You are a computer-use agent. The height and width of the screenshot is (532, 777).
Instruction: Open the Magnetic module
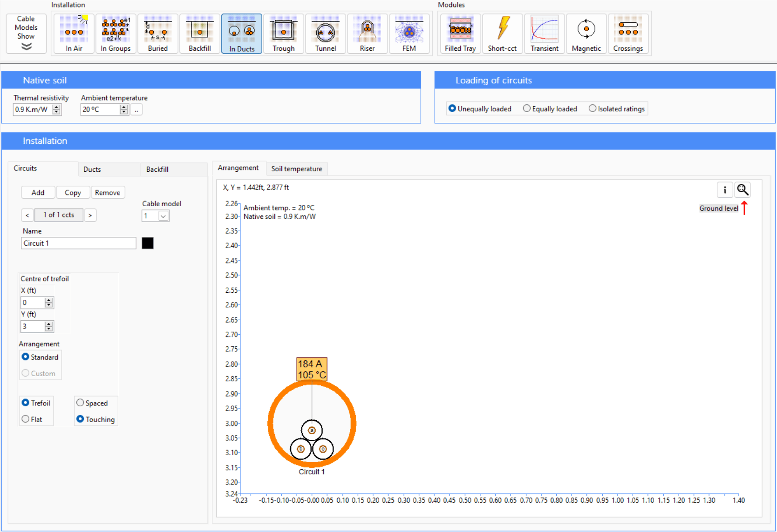(586, 33)
